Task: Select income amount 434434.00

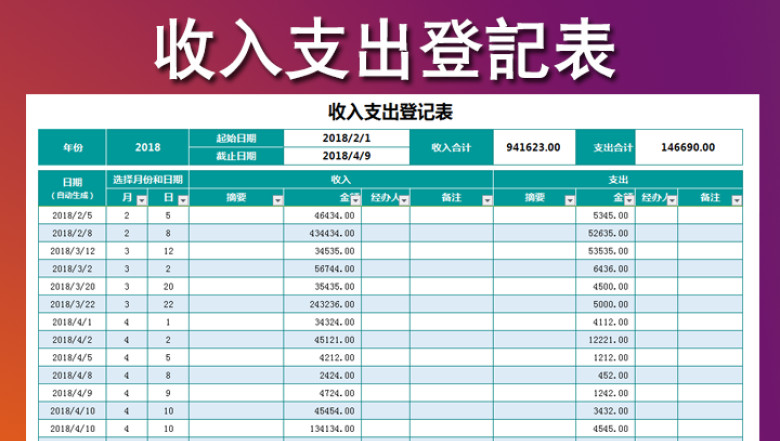Action: pyautogui.click(x=322, y=233)
